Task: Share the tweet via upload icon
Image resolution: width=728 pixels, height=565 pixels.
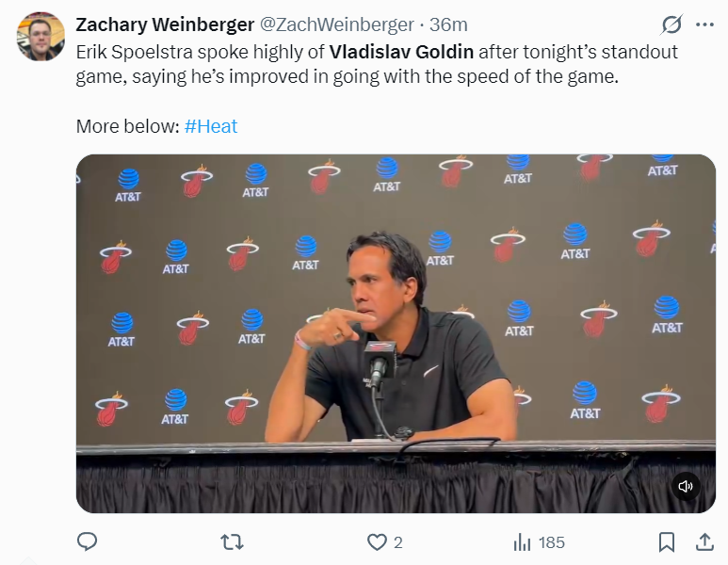Action: point(704,541)
